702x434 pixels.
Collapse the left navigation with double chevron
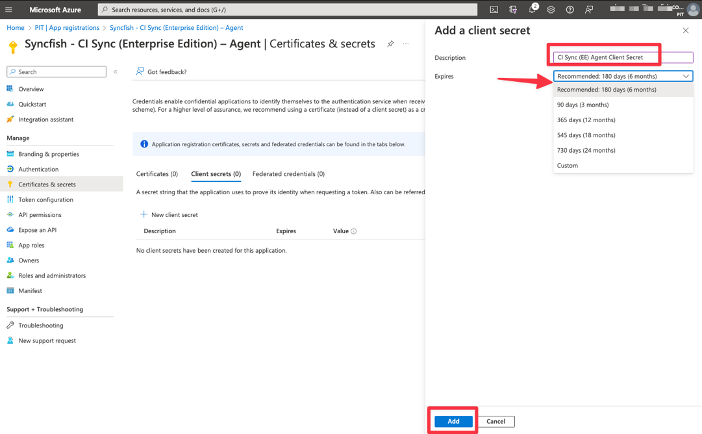click(116, 72)
